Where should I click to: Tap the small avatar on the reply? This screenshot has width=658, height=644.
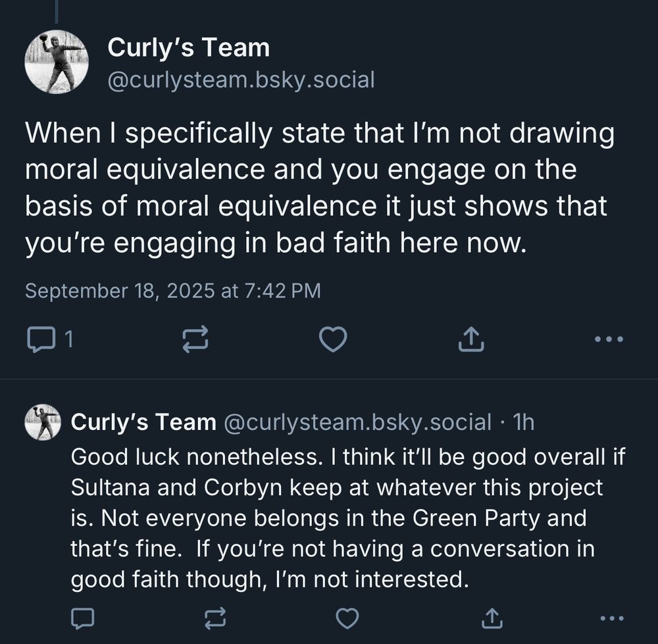[x=43, y=422]
